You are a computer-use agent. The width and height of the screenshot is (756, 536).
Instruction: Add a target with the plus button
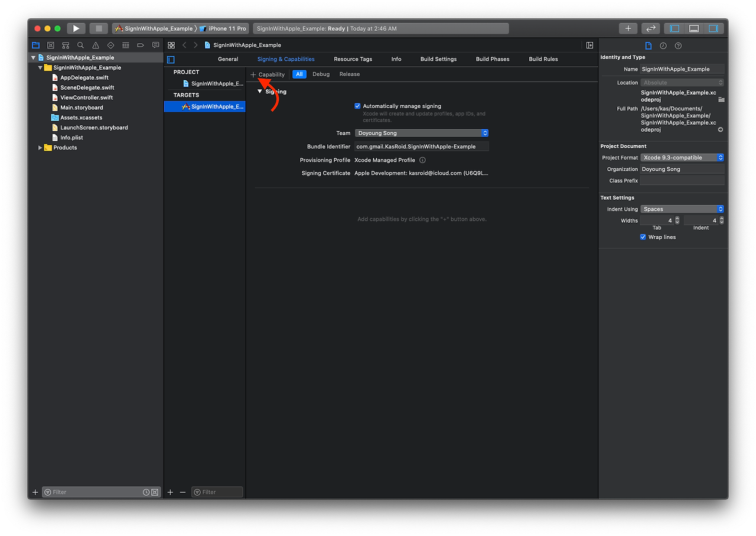pyautogui.click(x=170, y=492)
